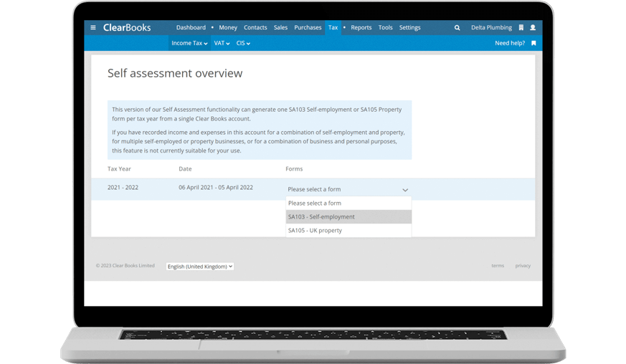Click the Self assessment overview heading
The image size is (626, 364).
click(x=175, y=73)
